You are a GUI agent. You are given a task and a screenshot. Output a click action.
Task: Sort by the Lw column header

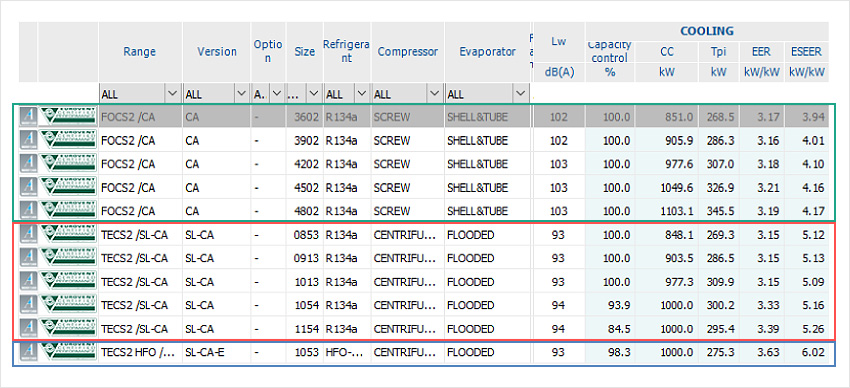click(x=559, y=41)
